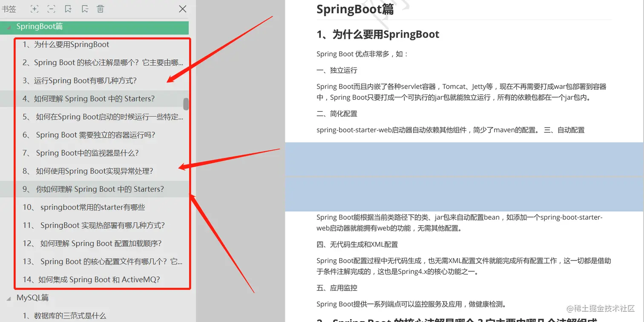Open bookmark 9、你如何理解 Spring Boot 中的 Starters
The image size is (644, 322).
[x=93, y=189]
